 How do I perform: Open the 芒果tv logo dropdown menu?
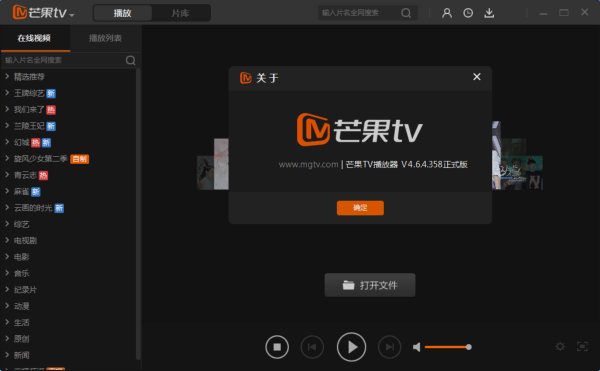72,15
